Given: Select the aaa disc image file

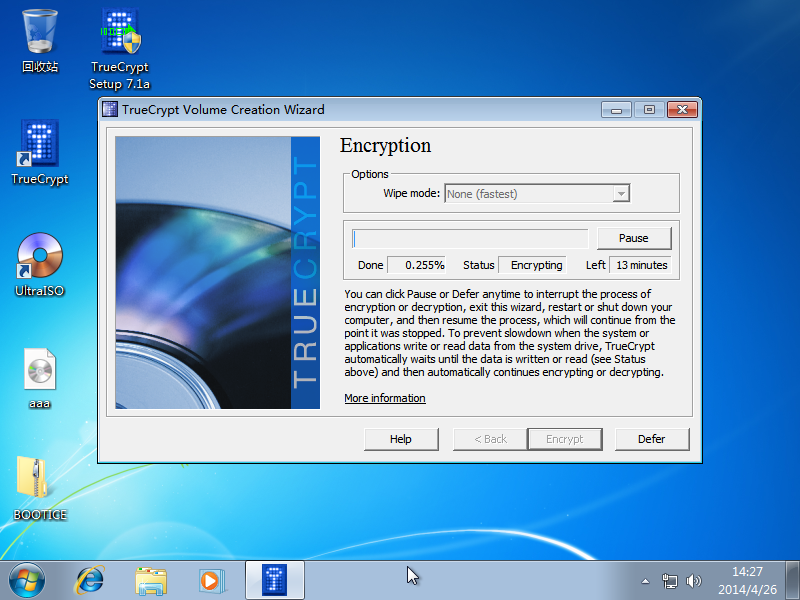Looking at the screenshot, I should click(40, 378).
